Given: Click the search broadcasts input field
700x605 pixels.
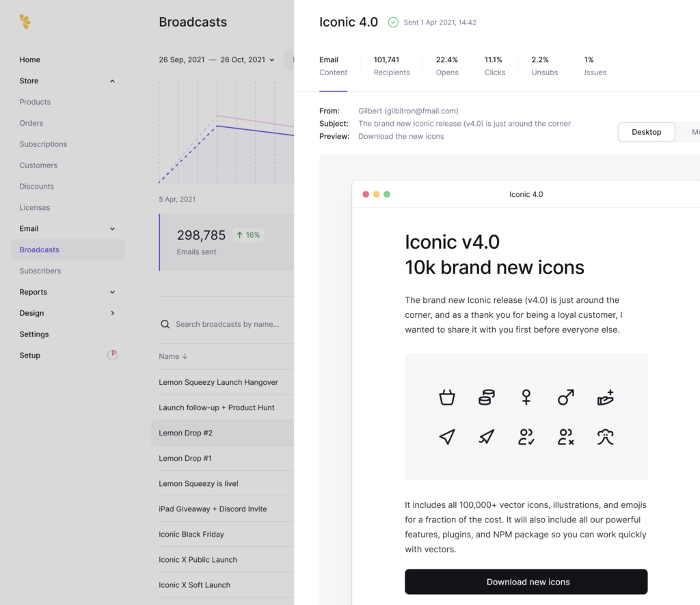Looking at the screenshot, I should [x=227, y=324].
